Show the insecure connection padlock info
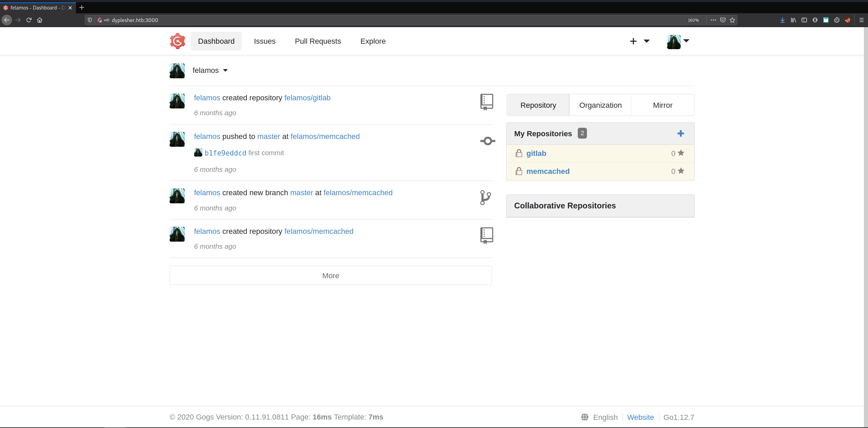The image size is (868, 428). tap(100, 20)
